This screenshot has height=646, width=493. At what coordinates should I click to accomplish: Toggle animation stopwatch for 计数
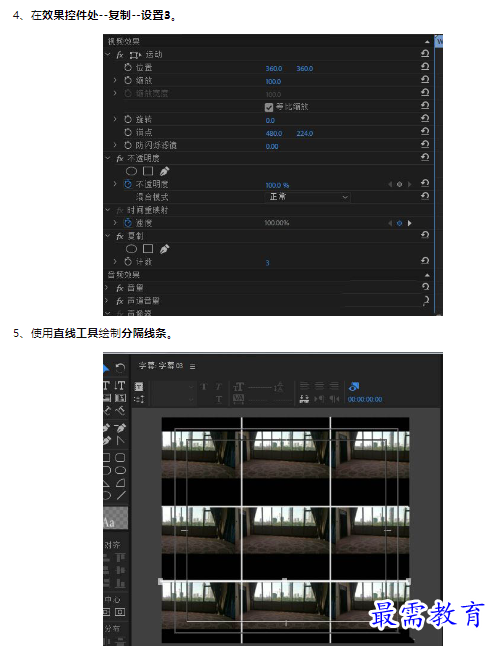click(x=128, y=261)
